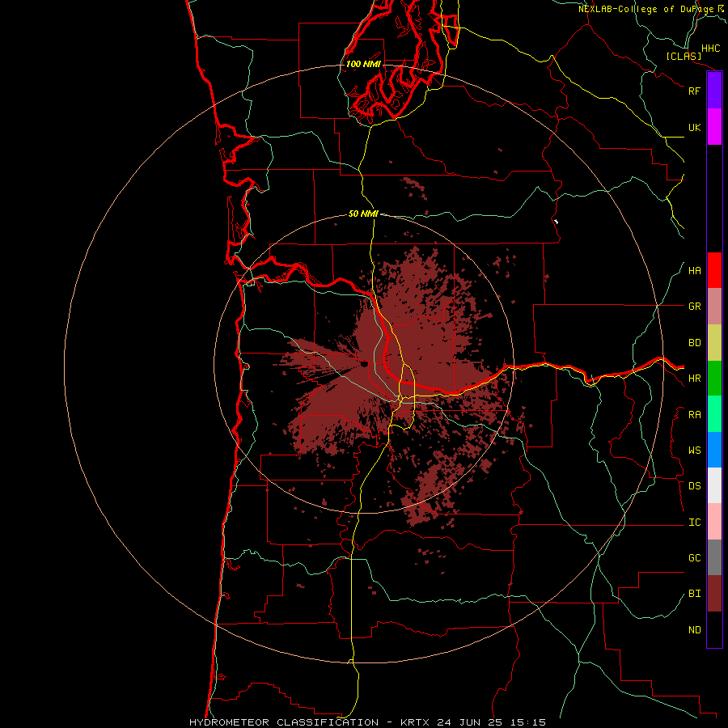Click the HHC product code text
This screenshot has width=728, height=728.
(710, 49)
